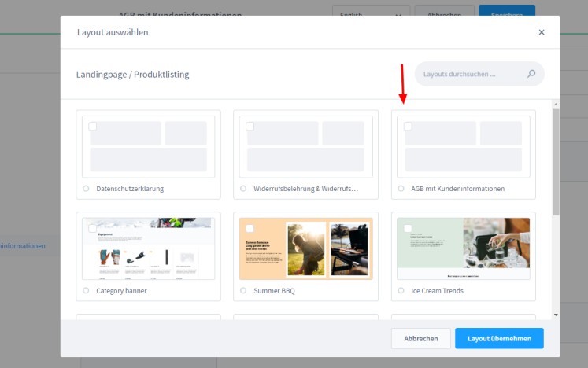Select AGB mit Kundeninformationen radio button
The width and height of the screenshot is (588, 368).
pos(401,189)
